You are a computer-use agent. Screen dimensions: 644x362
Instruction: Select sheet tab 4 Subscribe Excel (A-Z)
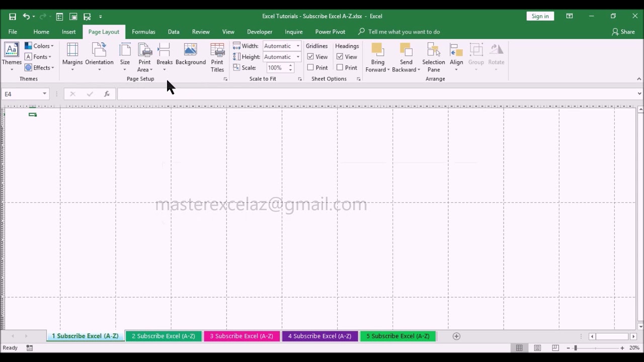(319, 336)
